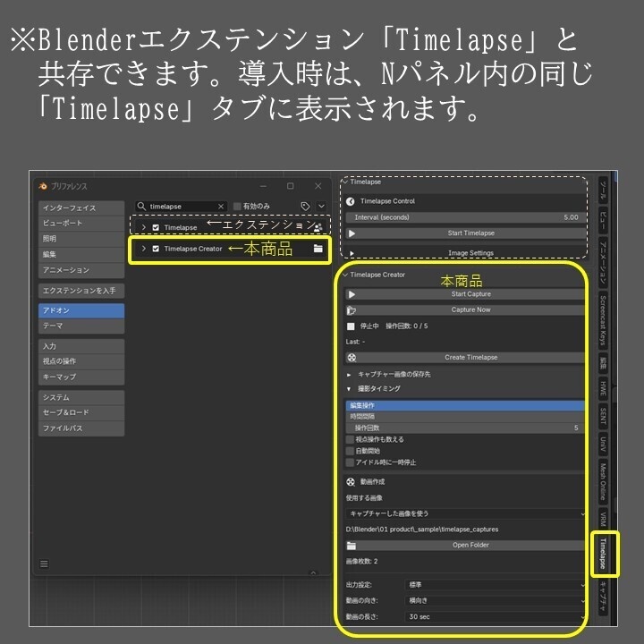Collapse the Timelapse Creator panel header
The width and height of the screenshot is (644, 644).
click(345, 275)
